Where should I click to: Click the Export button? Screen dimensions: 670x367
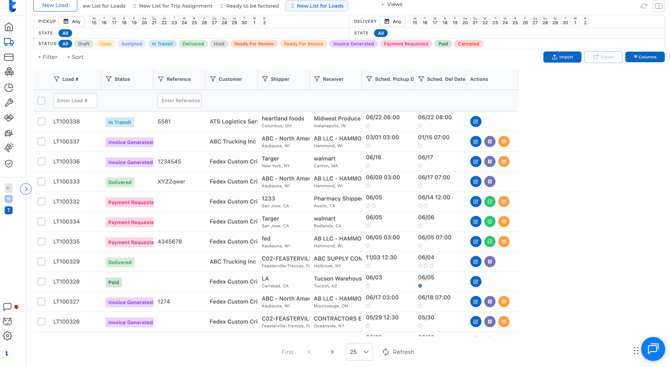coord(603,57)
